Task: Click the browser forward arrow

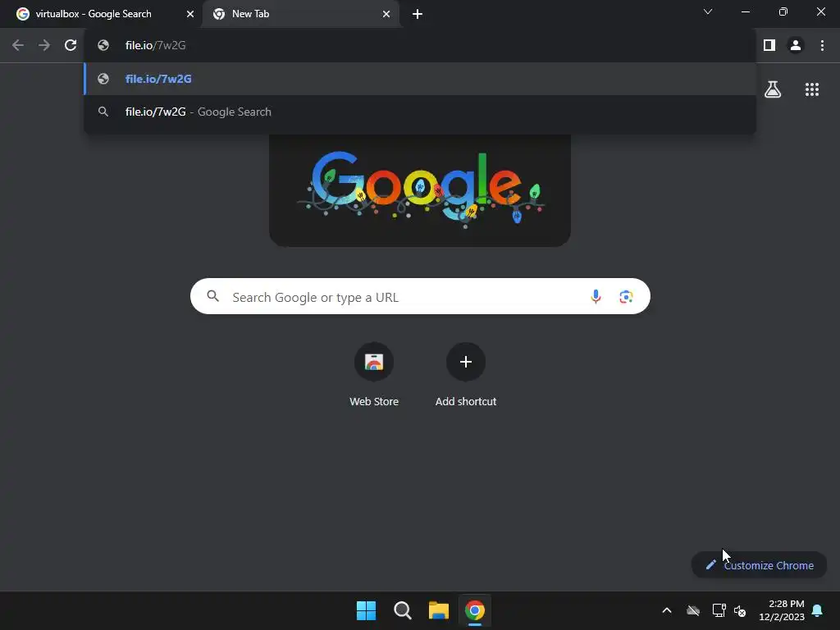Action: click(x=44, y=46)
